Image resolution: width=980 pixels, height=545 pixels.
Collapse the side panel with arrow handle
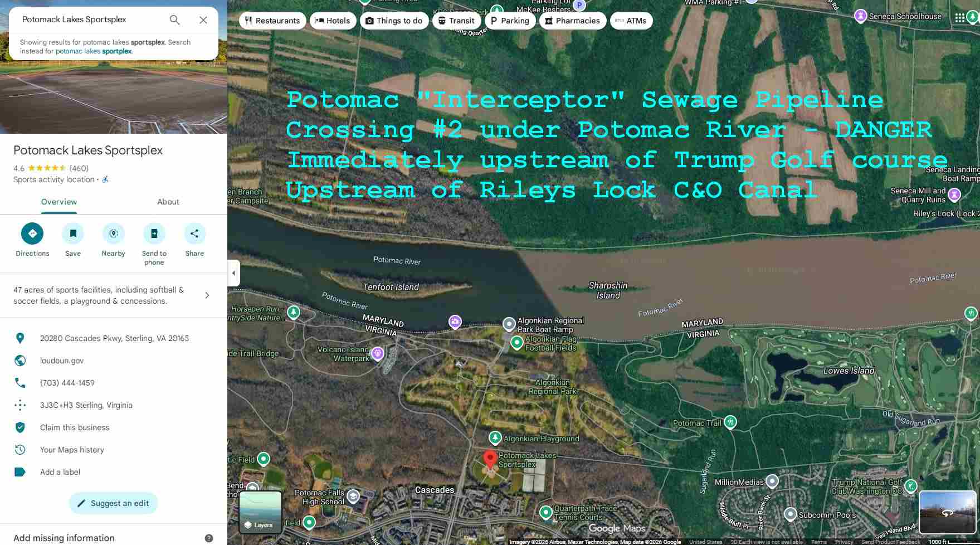tap(234, 273)
